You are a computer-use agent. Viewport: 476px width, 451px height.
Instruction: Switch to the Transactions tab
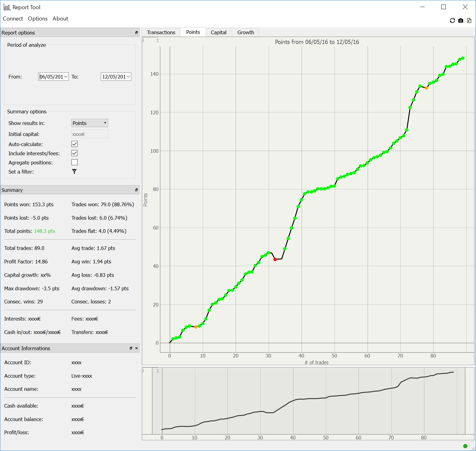tap(161, 32)
